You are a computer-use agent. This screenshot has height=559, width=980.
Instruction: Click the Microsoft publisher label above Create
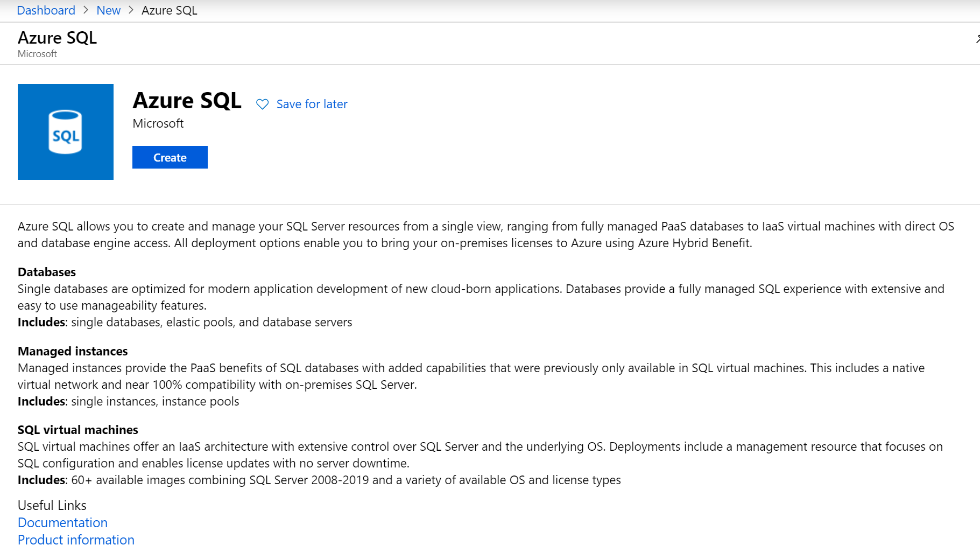158,123
